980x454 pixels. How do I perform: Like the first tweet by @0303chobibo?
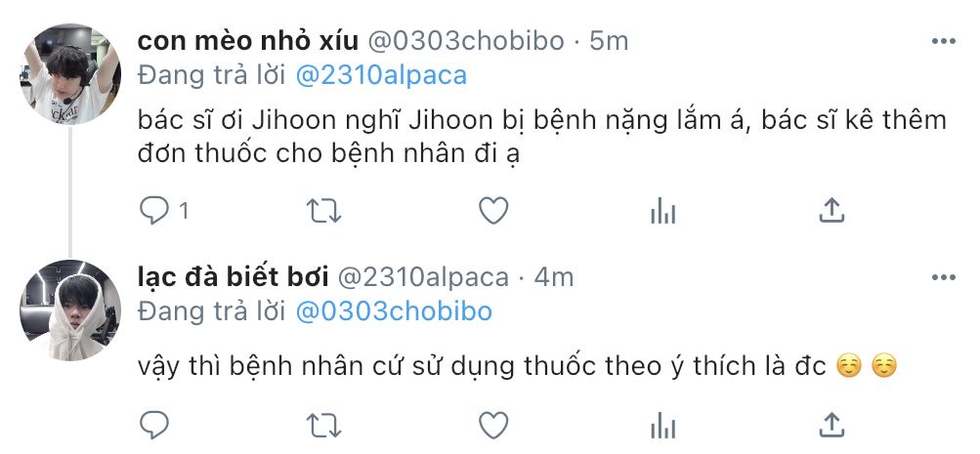493,211
